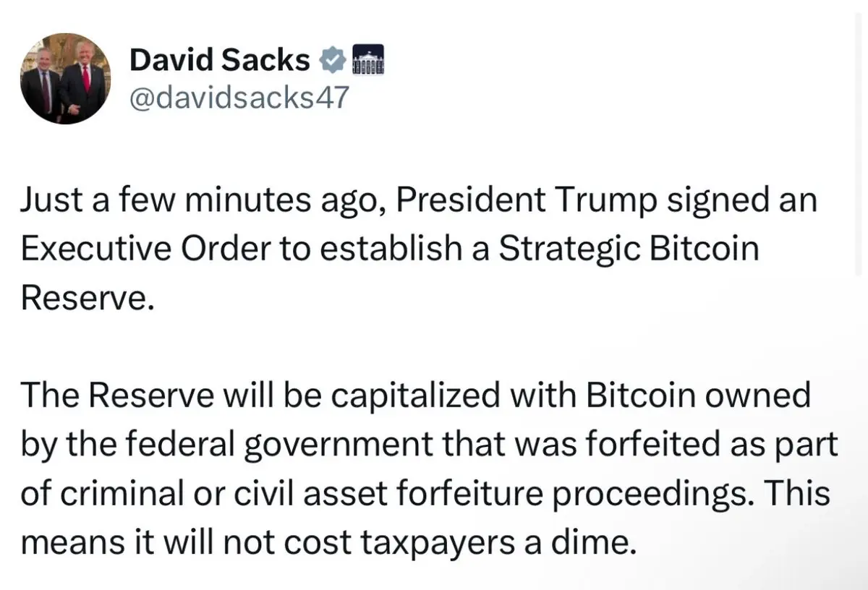The height and width of the screenshot is (590, 868).
Task: Click "Bitcoin owned" in the second paragraph
Action: click(698, 396)
